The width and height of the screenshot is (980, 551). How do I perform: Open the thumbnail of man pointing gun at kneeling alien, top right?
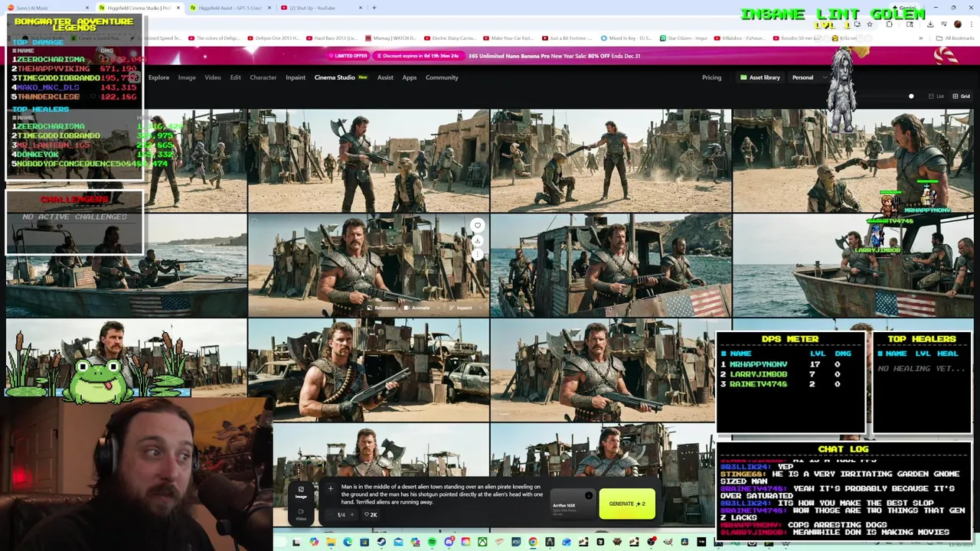(x=853, y=160)
